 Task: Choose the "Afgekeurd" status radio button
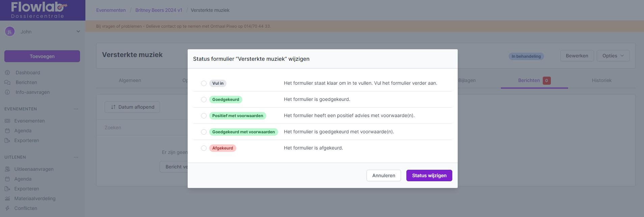204,148
